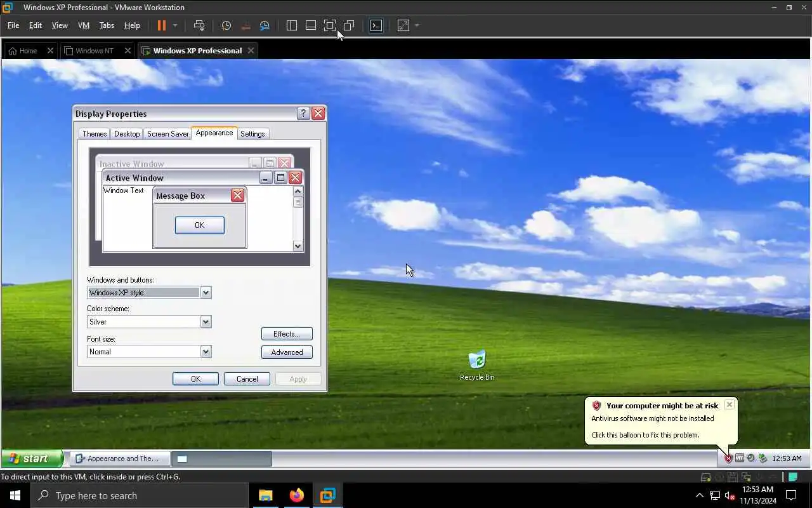This screenshot has height=508, width=812.
Task: Switch to the Themes tab
Action: (95, 133)
